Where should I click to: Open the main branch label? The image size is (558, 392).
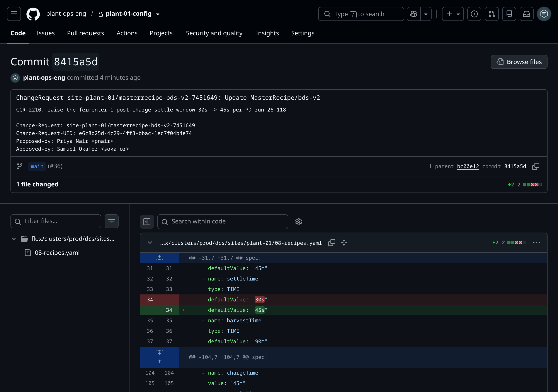[x=37, y=166]
